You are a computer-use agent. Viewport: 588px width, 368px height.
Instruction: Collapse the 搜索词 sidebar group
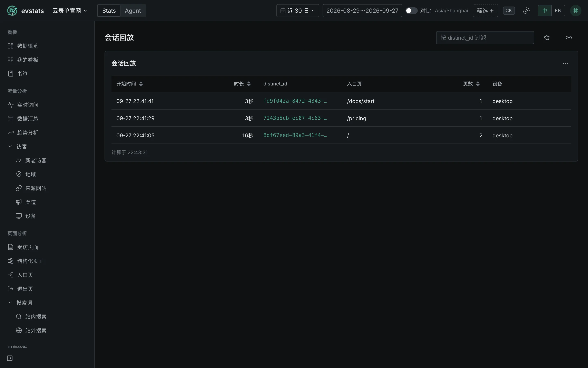47,303
